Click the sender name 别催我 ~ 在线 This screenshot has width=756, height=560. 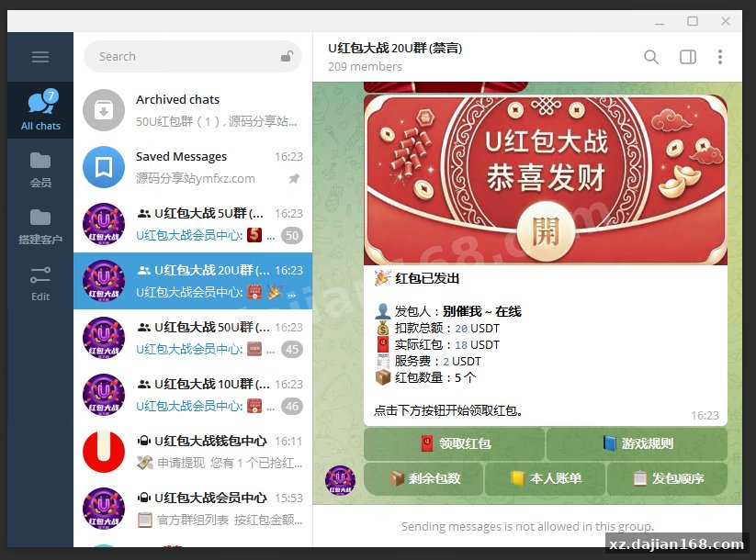[482, 311]
